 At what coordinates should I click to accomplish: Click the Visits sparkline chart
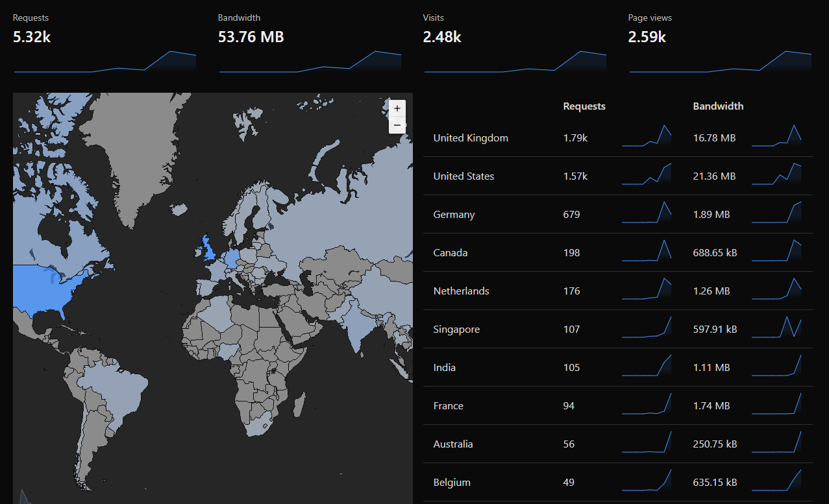point(515,61)
